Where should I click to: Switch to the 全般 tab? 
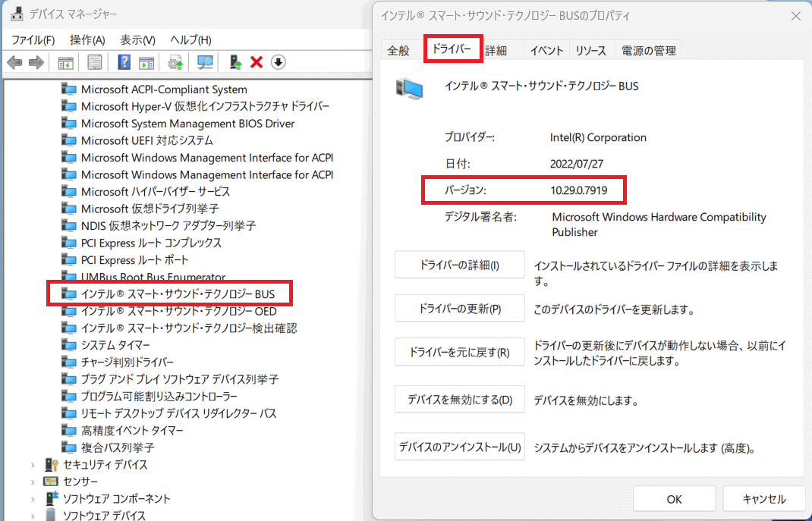(x=398, y=51)
